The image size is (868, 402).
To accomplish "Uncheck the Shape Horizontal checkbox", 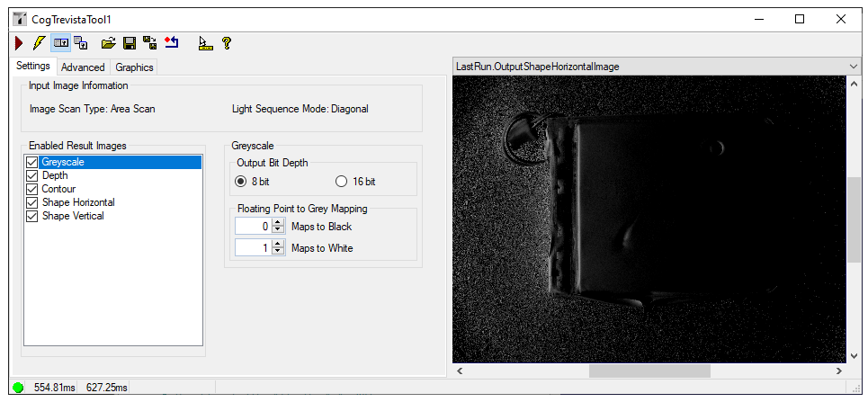I will coord(32,202).
